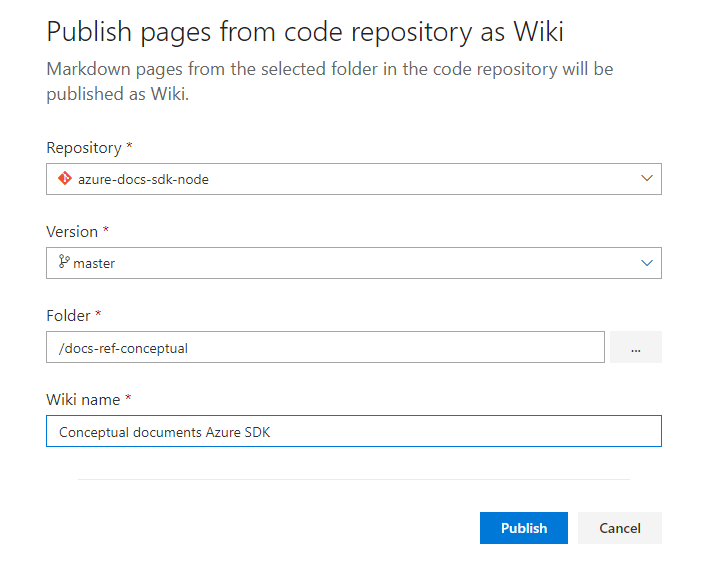Click the Version field label
Screen dimensions: 710x564
tap(72, 232)
